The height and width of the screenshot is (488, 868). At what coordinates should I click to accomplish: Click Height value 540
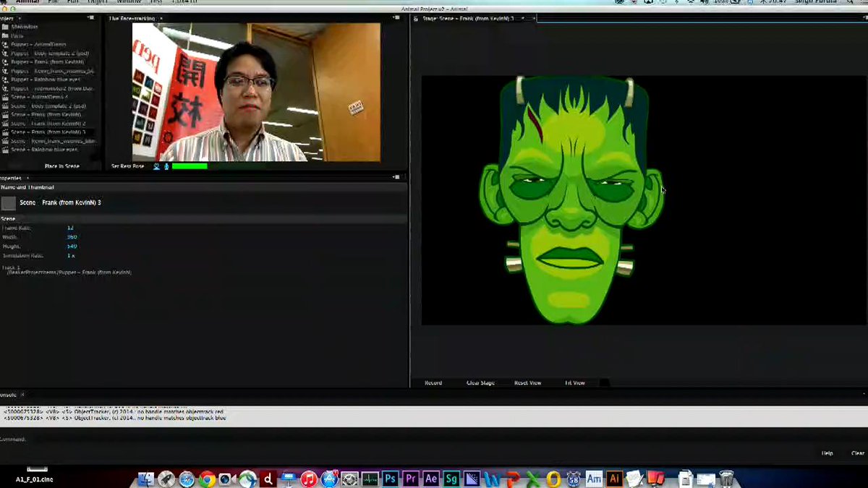[72, 247]
